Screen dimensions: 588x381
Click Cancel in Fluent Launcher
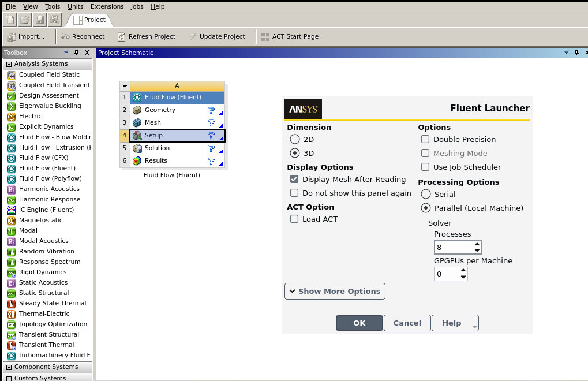(407, 323)
